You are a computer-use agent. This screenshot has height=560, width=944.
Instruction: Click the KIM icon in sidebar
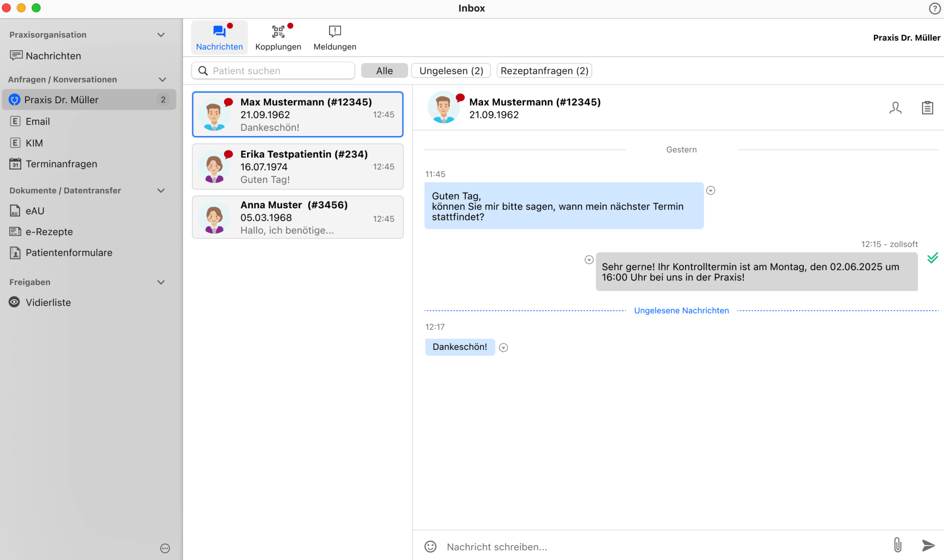pos(15,143)
